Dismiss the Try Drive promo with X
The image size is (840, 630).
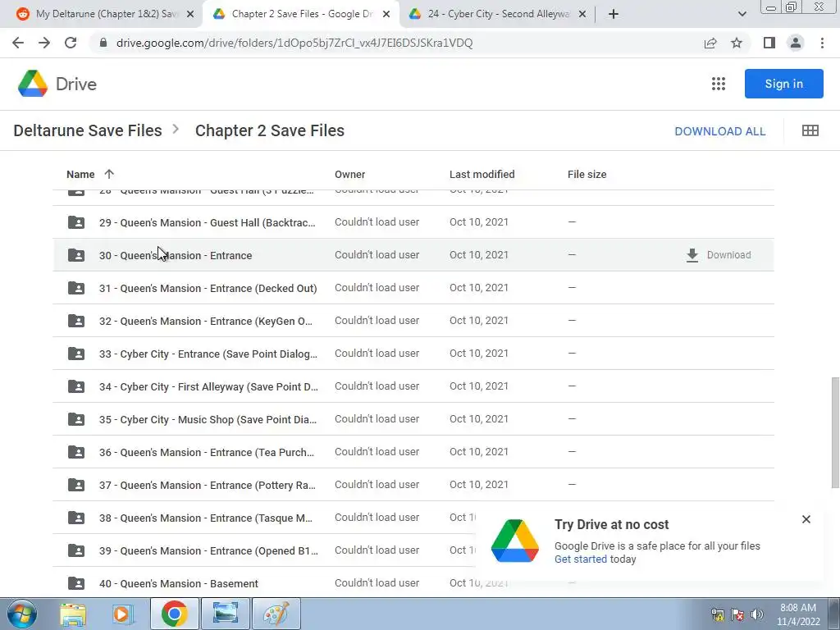[x=806, y=519]
